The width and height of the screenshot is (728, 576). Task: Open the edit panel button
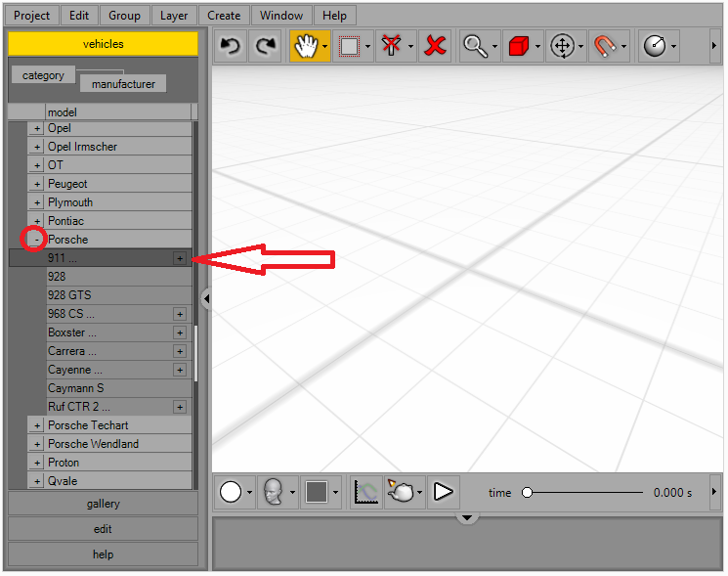click(x=103, y=529)
